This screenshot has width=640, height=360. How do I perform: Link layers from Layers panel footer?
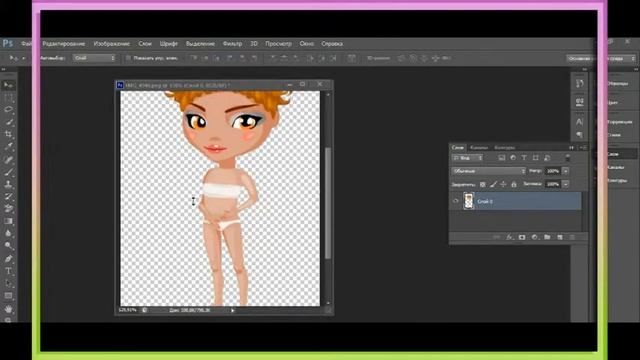[496, 237]
